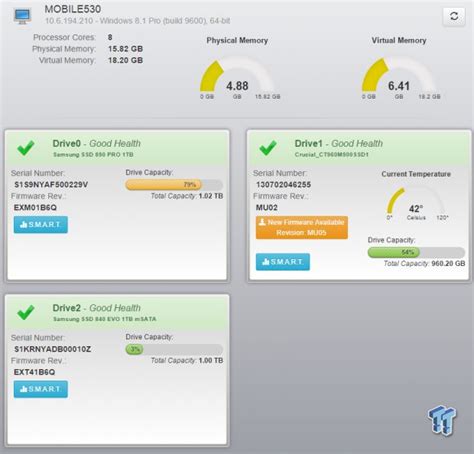The image size is (474, 454).
Task: Click Processor Cores value 8
Action: point(110,37)
